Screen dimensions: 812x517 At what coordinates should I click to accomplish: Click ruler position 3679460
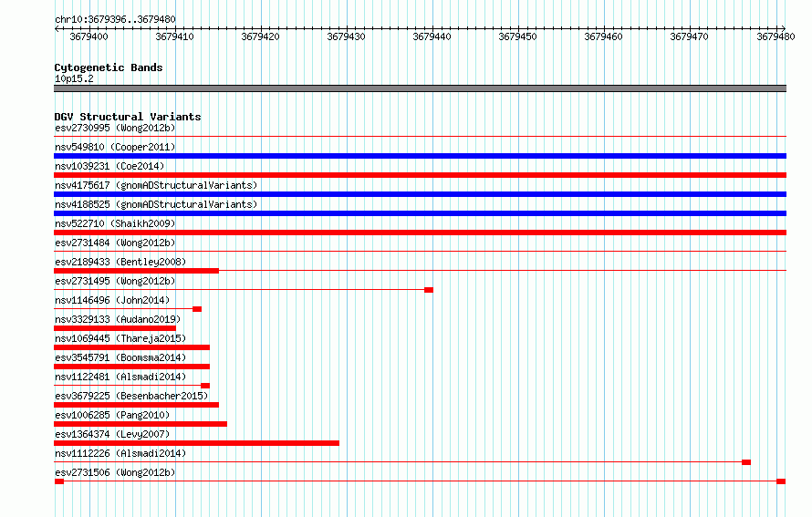(x=603, y=36)
